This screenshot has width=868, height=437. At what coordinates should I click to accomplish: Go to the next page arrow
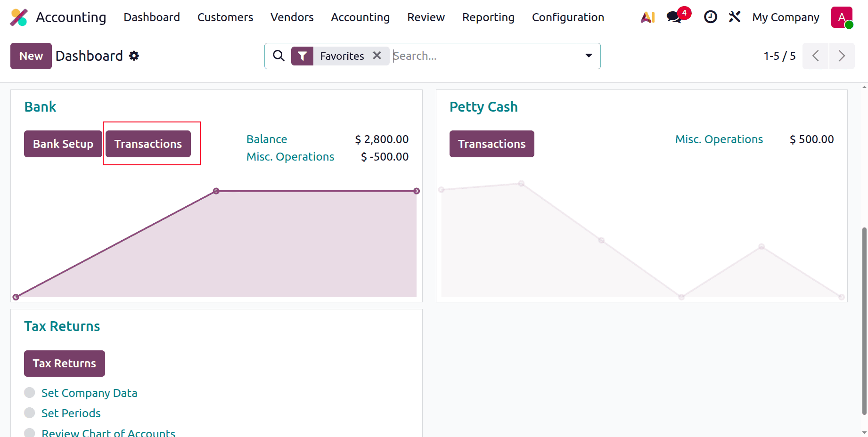[x=842, y=56]
